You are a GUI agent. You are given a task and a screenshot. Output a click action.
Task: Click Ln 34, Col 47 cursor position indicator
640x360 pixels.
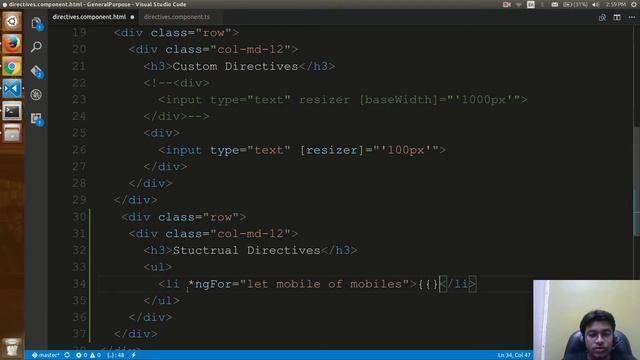coord(514,355)
